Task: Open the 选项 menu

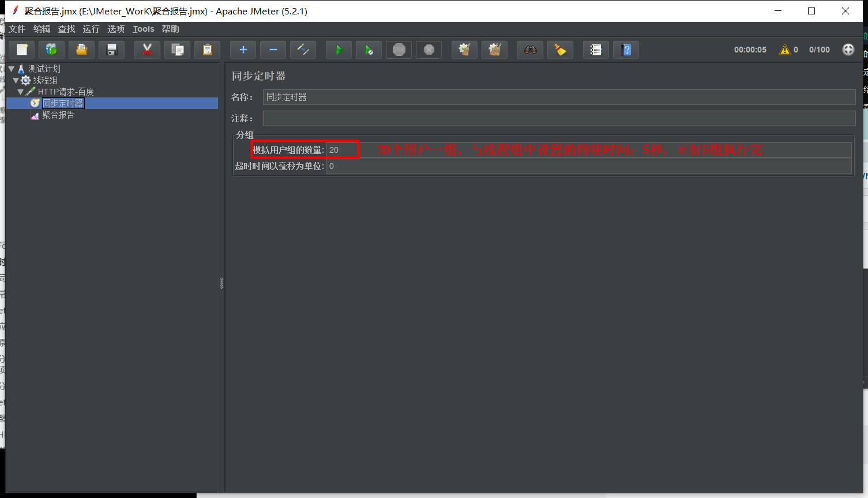Action: pyautogui.click(x=116, y=29)
